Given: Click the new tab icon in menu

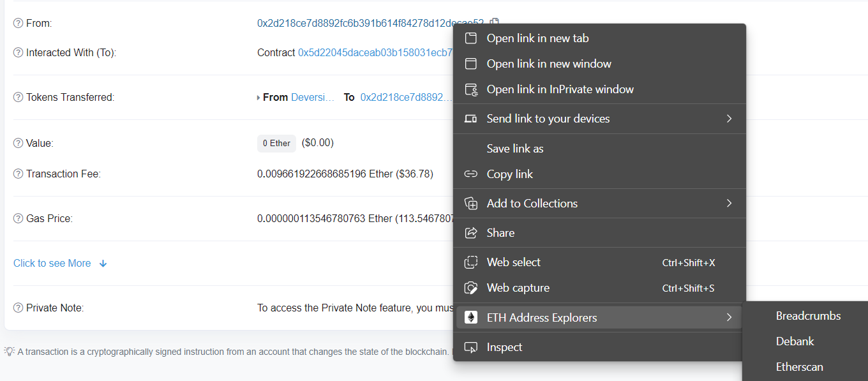Looking at the screenshot, I should click(471, 38).
